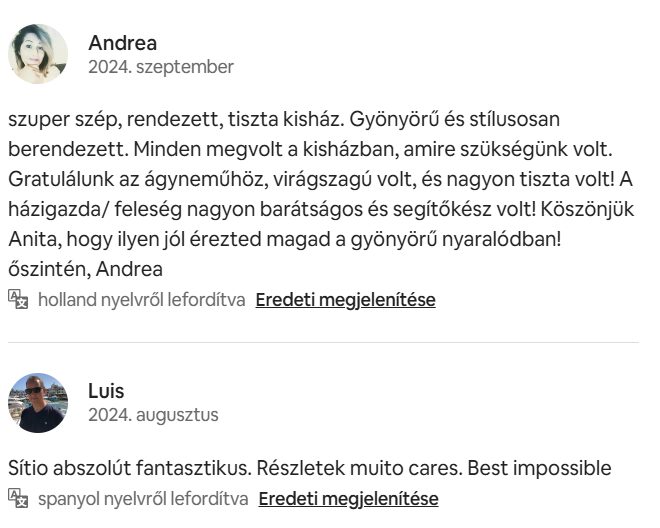Click Luis's profile avatar
This screenshot has width=660, height=528.
point(38,402)
